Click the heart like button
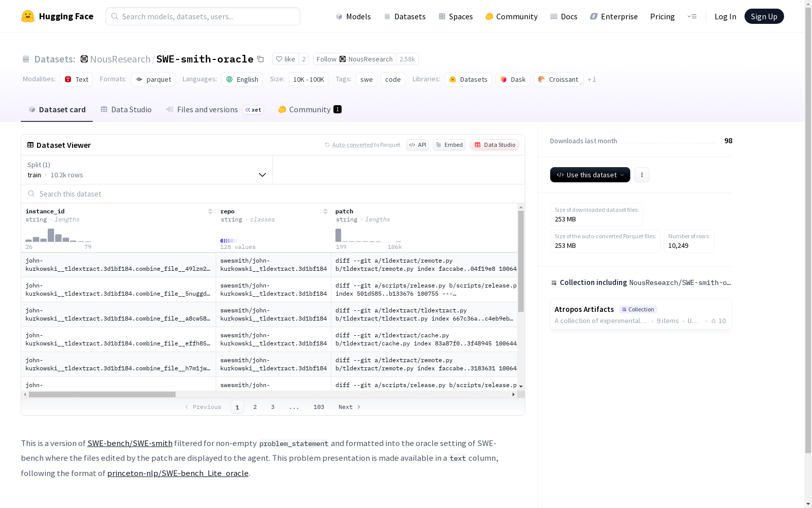The height and width of the screenshot is (508, 812). click(285, 59)
